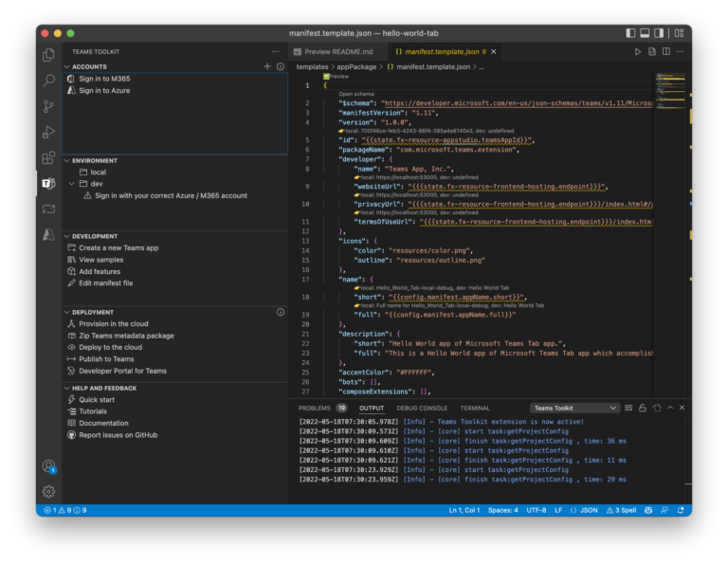Click the Ln 1, Col 1 status item

click(464, 510)
